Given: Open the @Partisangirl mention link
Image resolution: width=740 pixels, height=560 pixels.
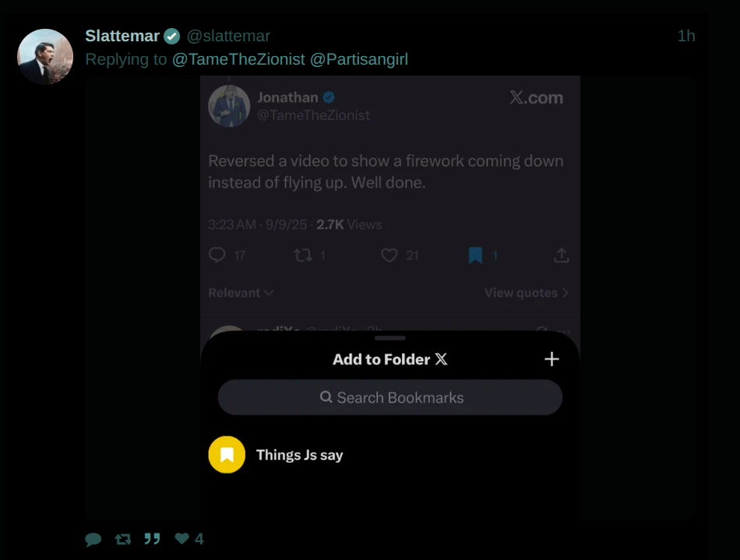Looking at the screenshot, I should tap(358, 59).
